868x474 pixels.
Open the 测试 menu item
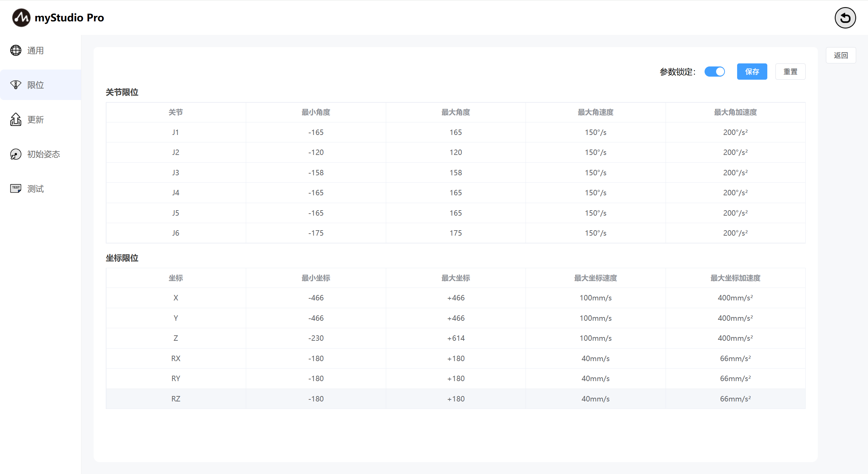(36, 189)
